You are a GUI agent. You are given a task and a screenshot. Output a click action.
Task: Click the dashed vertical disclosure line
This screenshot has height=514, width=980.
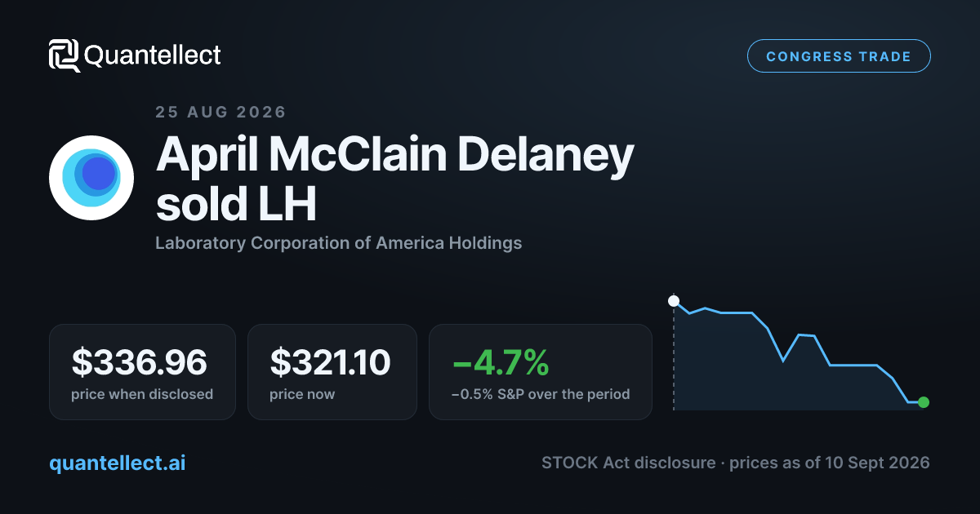click(674, 356)
